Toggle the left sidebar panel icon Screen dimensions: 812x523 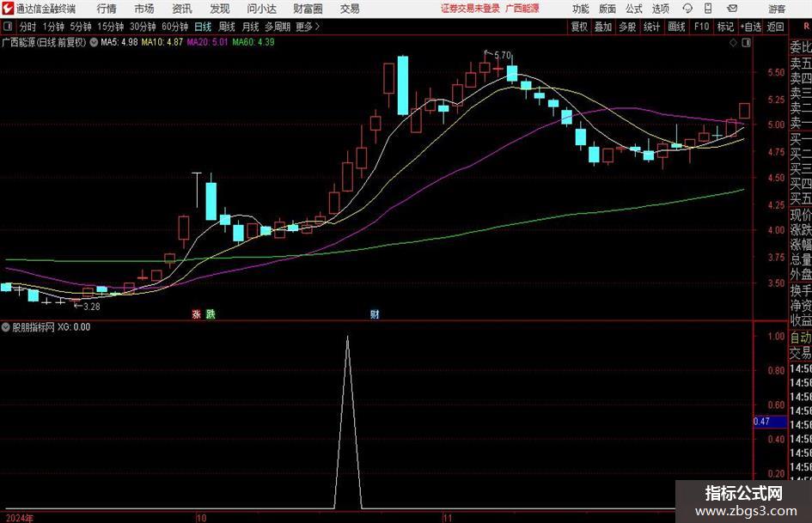point(7,27)
